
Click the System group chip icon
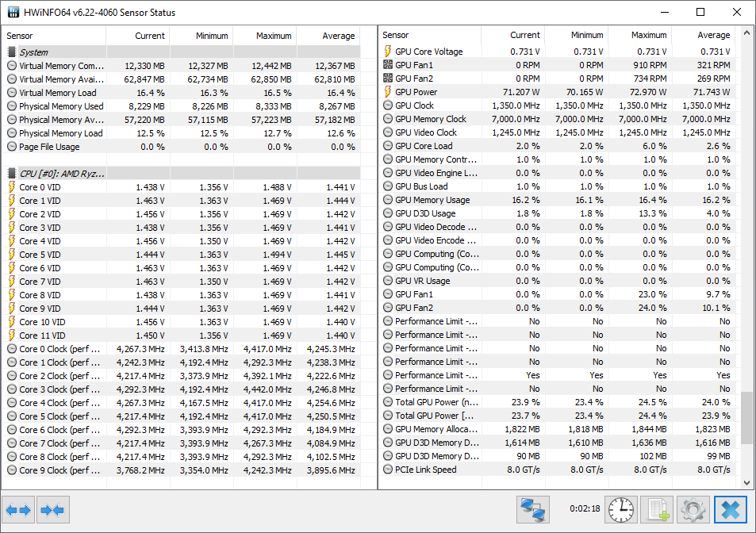coord(12,52)
